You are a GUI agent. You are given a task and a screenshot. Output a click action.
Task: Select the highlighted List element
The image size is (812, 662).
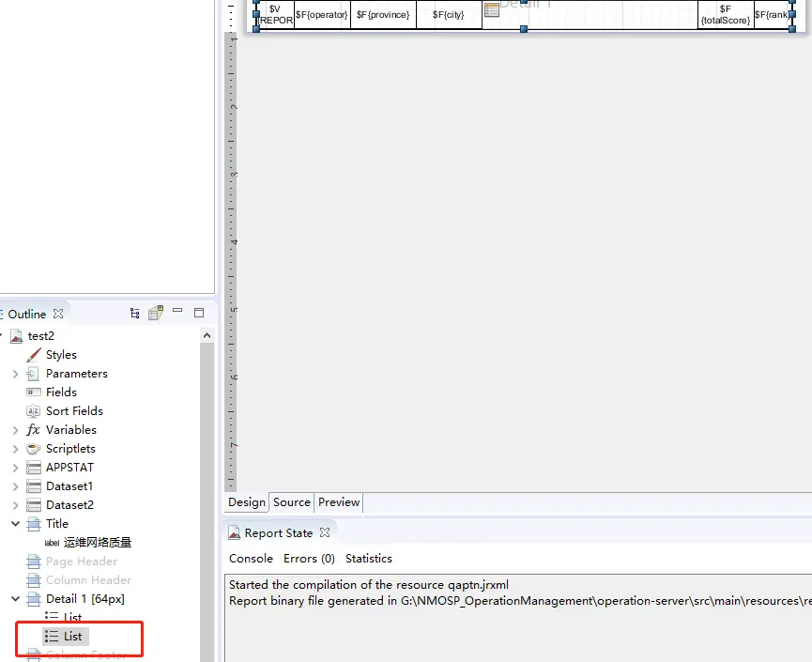(64, 636)
